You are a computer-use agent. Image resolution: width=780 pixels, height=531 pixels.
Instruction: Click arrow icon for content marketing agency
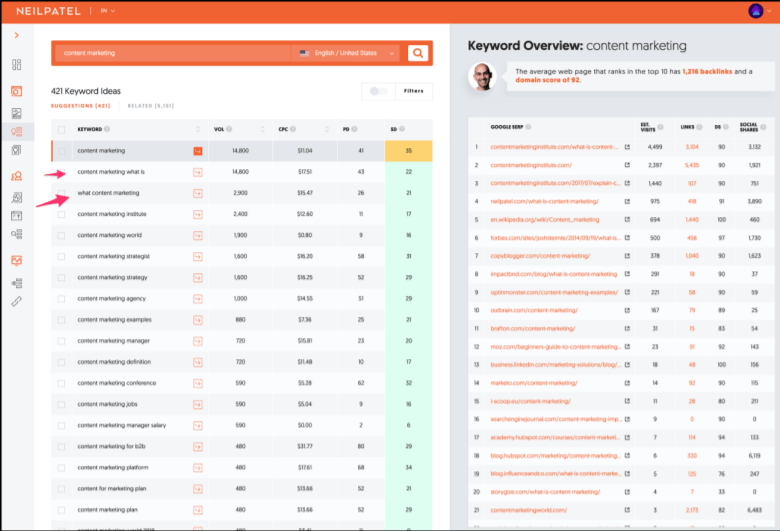coord(197,299)
